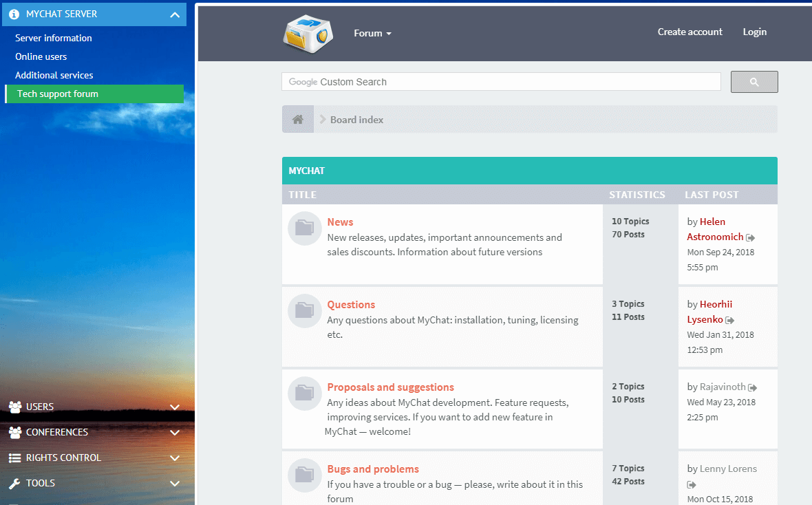
Task: Open Online users in sidebar
Action: [41, 56]
